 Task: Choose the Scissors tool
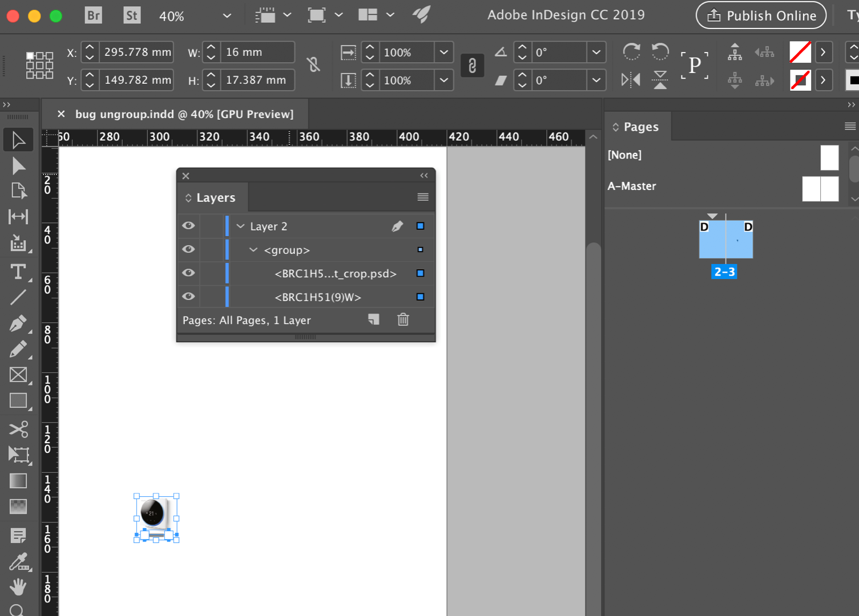coord(19,429)
